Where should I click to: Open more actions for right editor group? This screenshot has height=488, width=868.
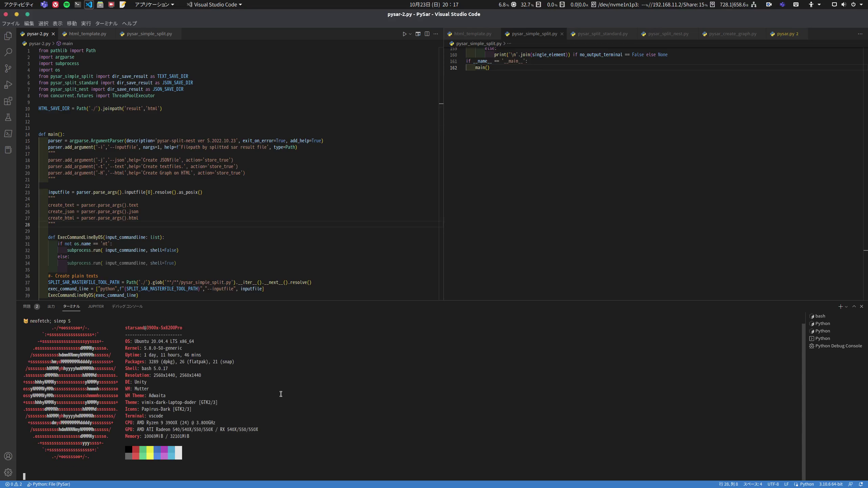pyautogui.click(x=860, y=34)
